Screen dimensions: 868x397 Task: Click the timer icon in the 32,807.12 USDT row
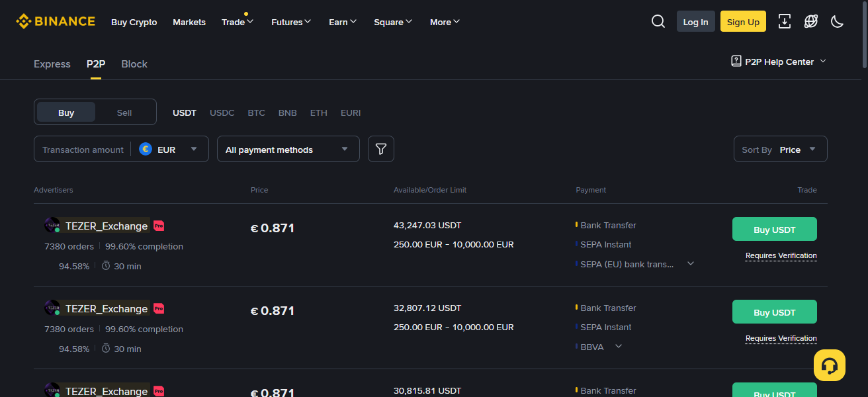pyautogui.click(x=106, y=349)
